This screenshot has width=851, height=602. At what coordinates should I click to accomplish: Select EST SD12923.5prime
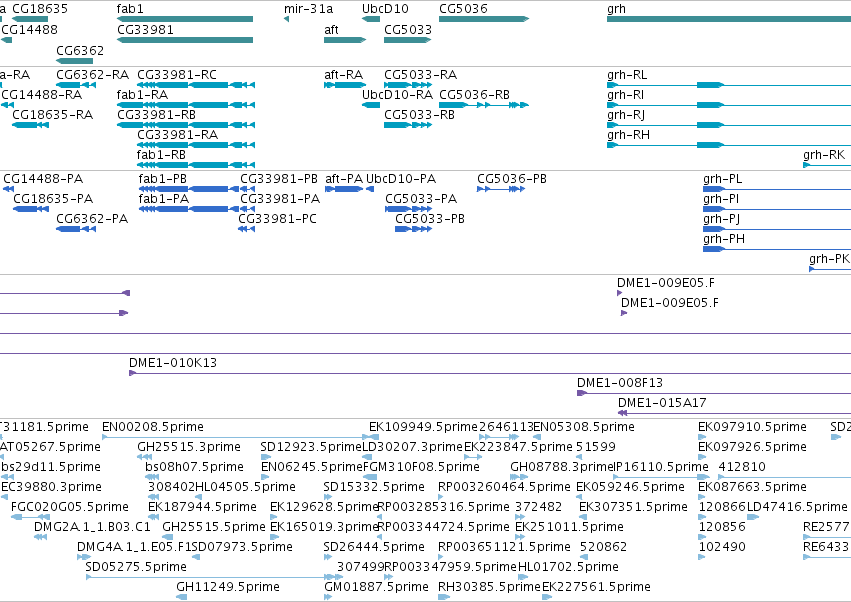coord(264,457)
